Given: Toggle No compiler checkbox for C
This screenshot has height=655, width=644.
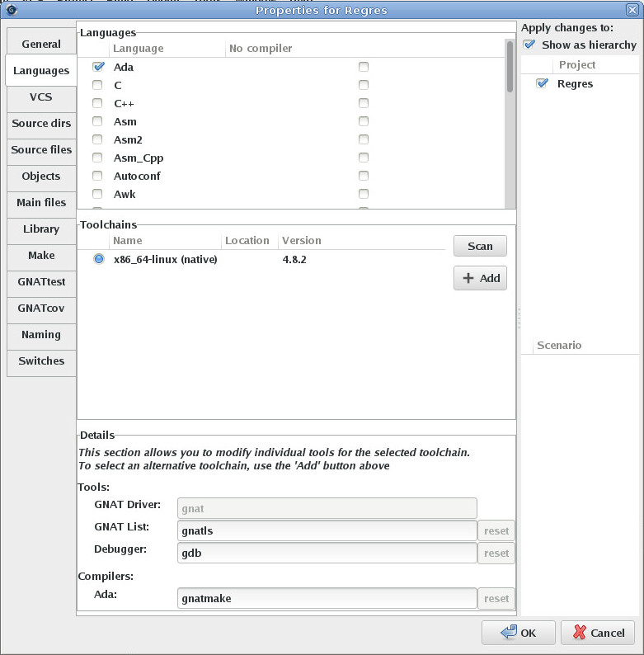Looking at the screenshot, I should 364,85.
